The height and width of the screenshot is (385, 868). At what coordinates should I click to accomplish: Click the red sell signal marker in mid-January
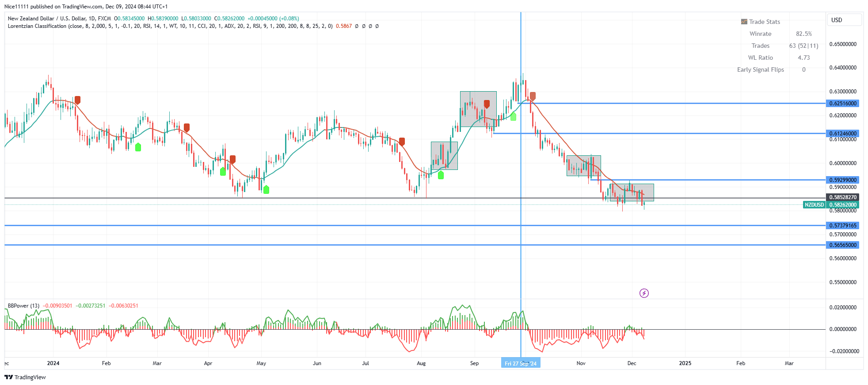pyautogui.click(x=78, y=100)
